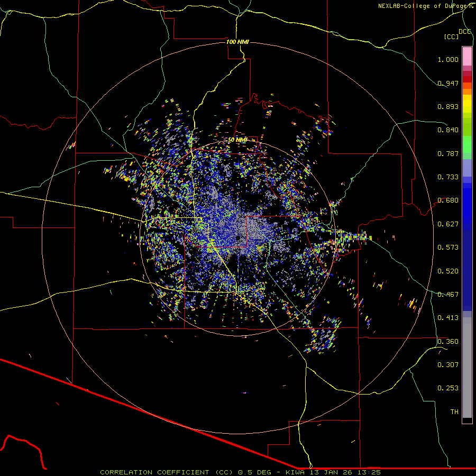Image resolution: width=476 pixels, height=476 pixels.
Task: Select the 0.413 scale value
Action: [x=448, y=318]
